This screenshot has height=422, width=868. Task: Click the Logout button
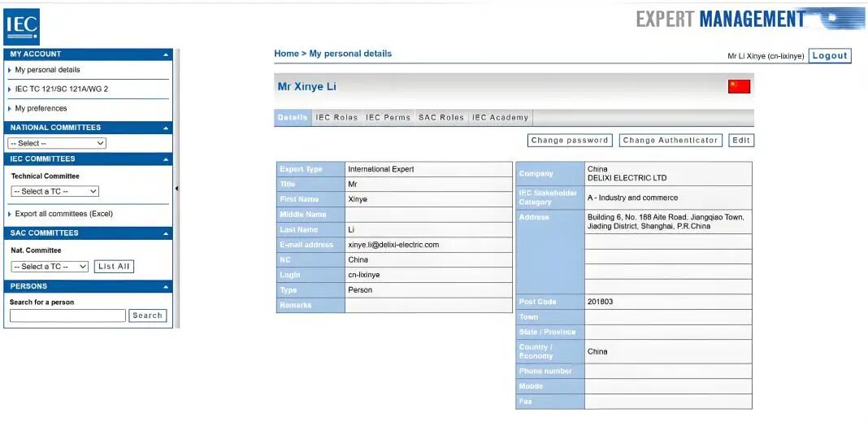(830, 55)
